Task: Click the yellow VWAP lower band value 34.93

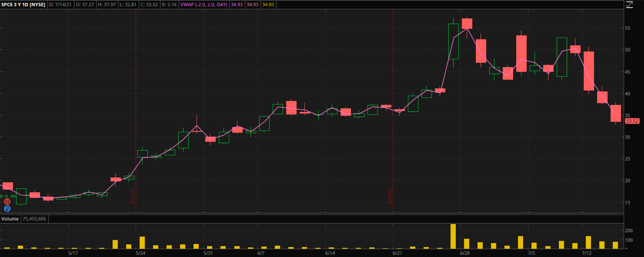Action: pyautogui.click(x=268, y=5)
